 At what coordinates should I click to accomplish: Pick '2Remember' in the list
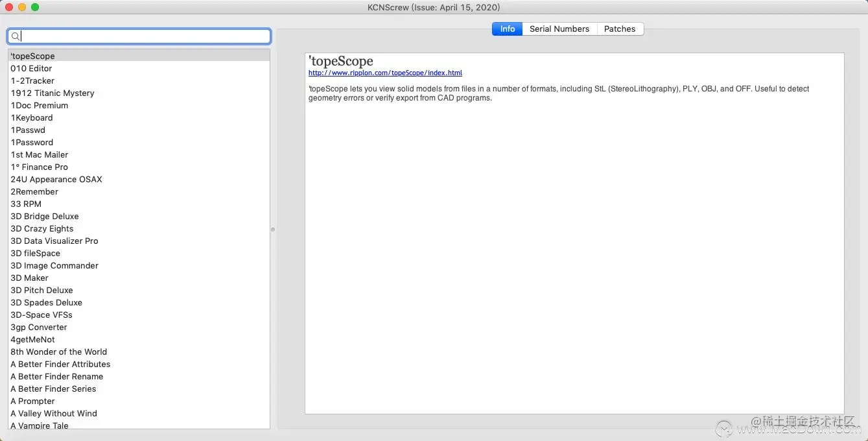point(139,191)
